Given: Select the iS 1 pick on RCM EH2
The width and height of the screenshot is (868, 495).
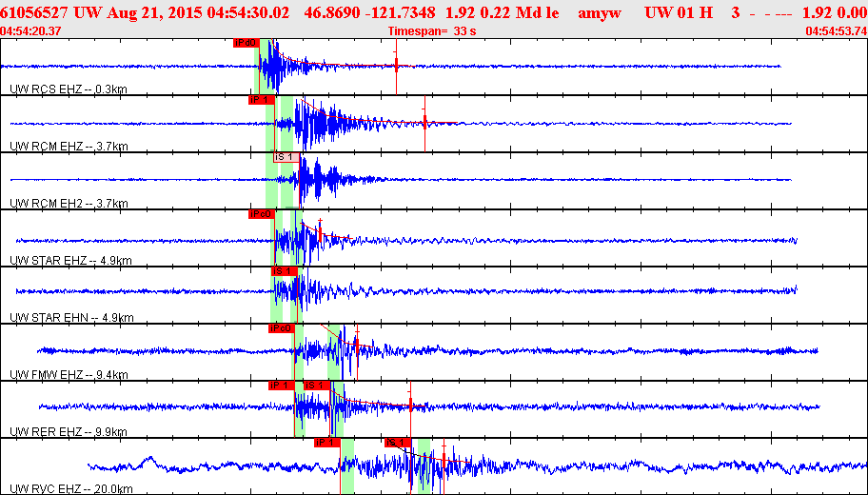Looking at the screenshot, I should [286, 157].
